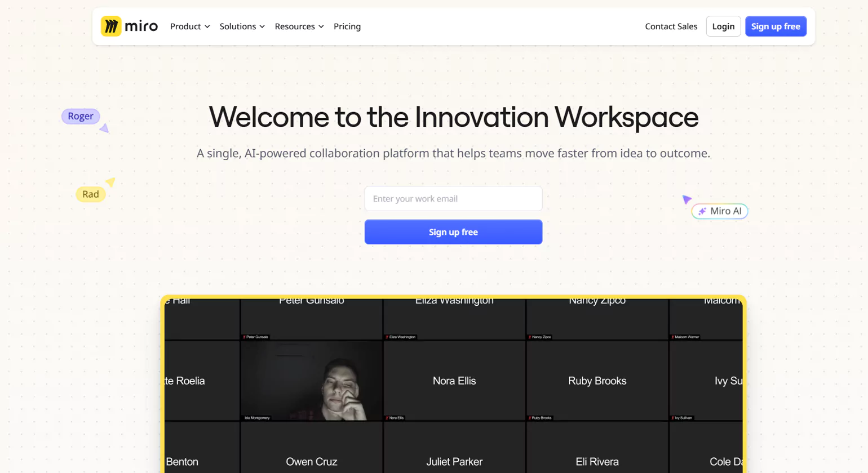Click the Miro AI sparkle badge

(720, 211)
